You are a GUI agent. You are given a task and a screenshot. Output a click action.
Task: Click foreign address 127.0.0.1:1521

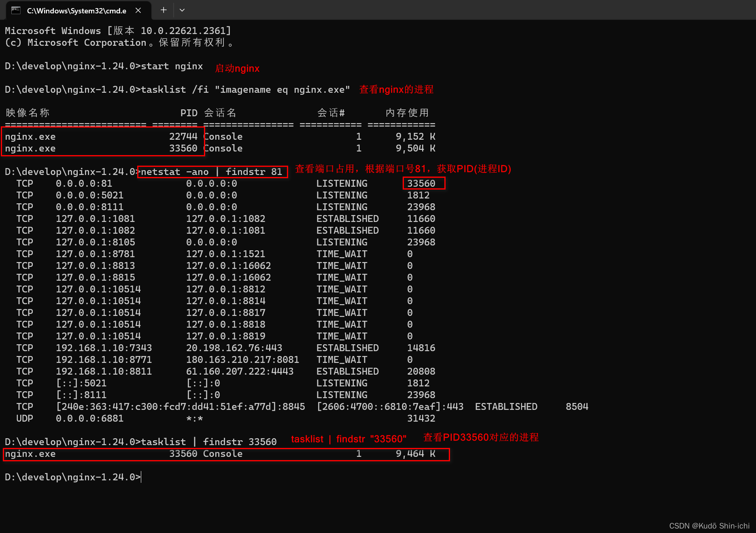225,254
